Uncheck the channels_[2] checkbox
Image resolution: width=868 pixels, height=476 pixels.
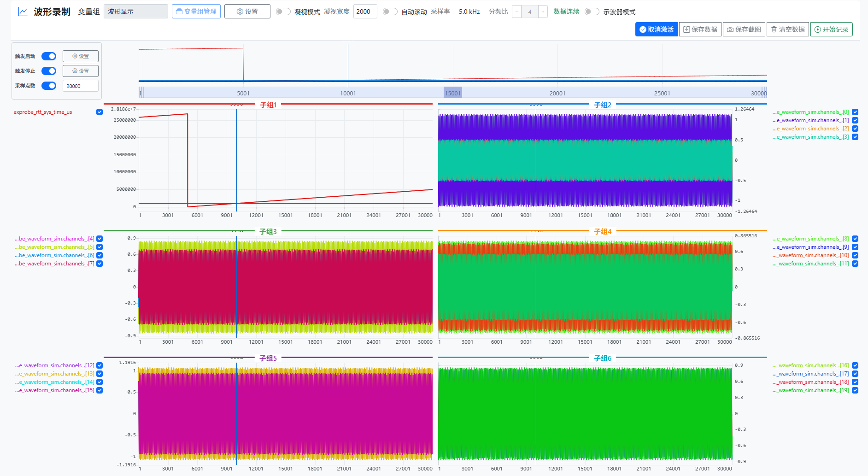click(x=855, y=129)
